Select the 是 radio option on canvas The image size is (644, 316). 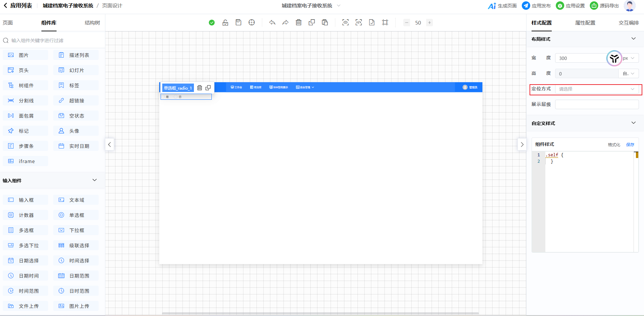(164, 97)
